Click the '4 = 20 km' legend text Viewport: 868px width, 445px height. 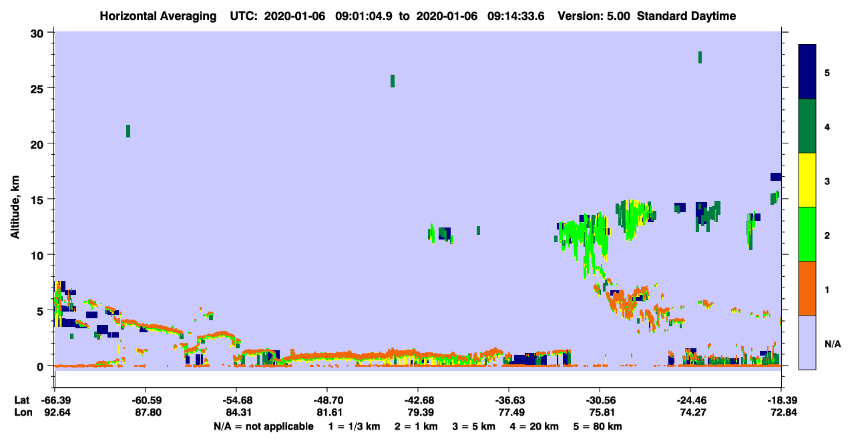point(535,426)
